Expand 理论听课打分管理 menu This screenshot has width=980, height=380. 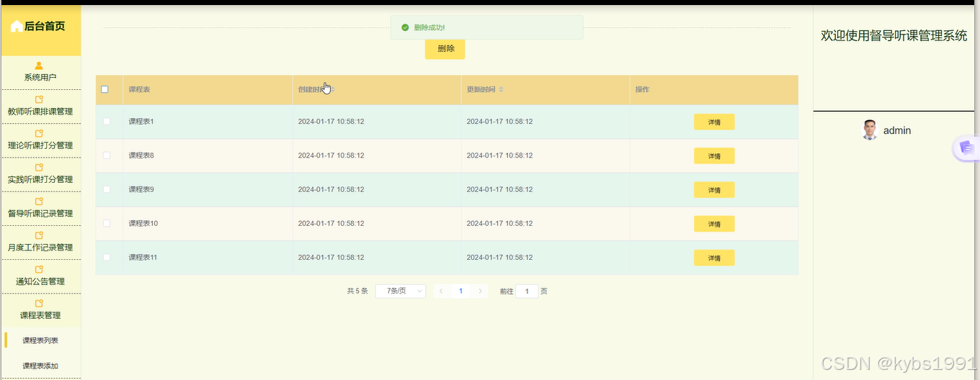[40, 140]
